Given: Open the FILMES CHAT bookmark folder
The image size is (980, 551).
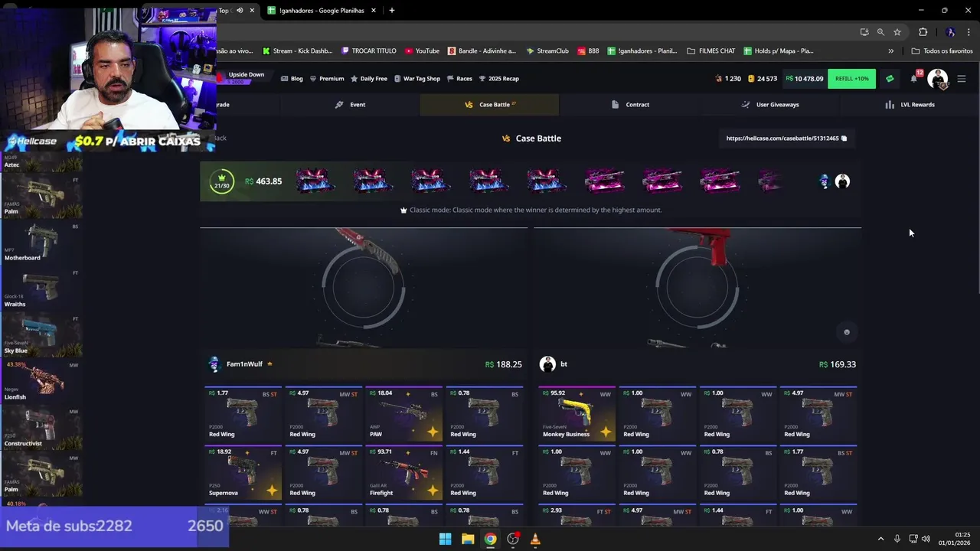Looking at the screenshot, I should tap(711, 51).
